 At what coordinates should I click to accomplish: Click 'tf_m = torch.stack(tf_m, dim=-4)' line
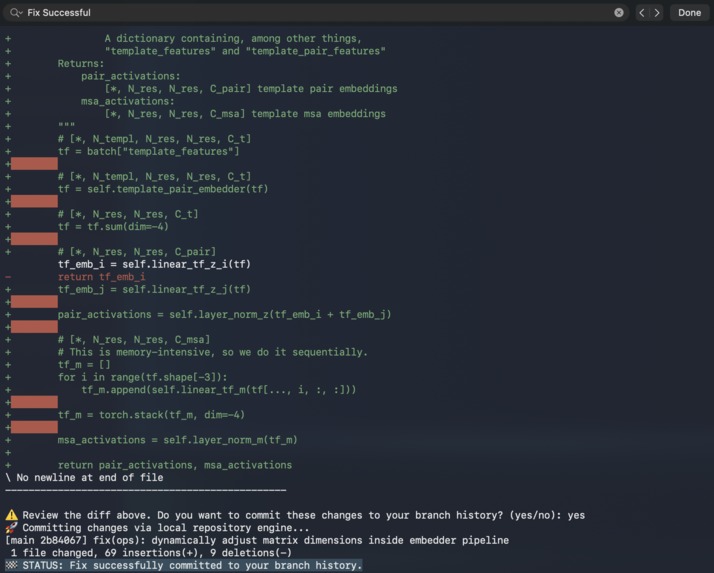click(151, 414)
